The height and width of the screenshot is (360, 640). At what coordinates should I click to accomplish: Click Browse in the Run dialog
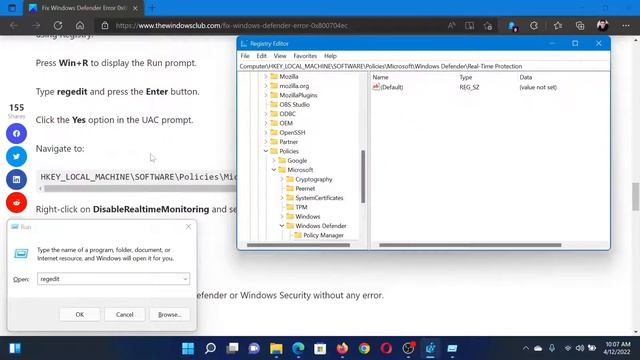[x=169, y=314]
